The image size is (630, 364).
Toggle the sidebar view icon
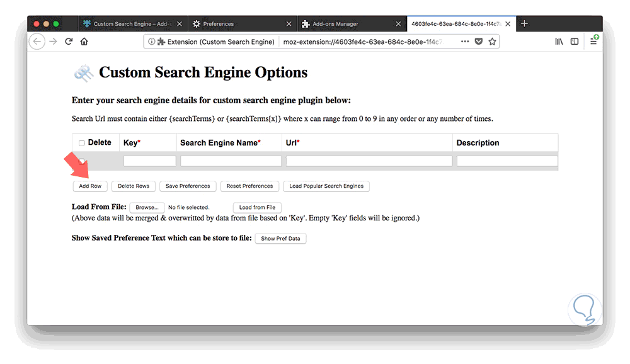(575, 42)
